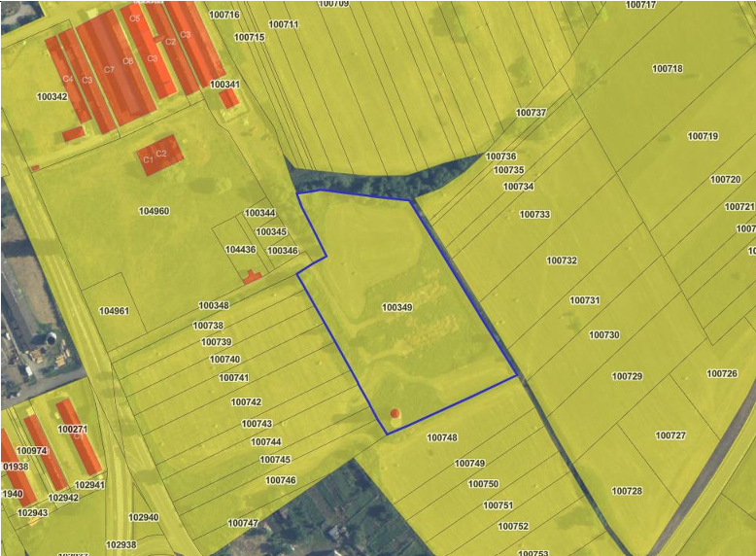The image size is (756, 556).
Task: Click the red building labeled C4
Action: click(67, 79)
